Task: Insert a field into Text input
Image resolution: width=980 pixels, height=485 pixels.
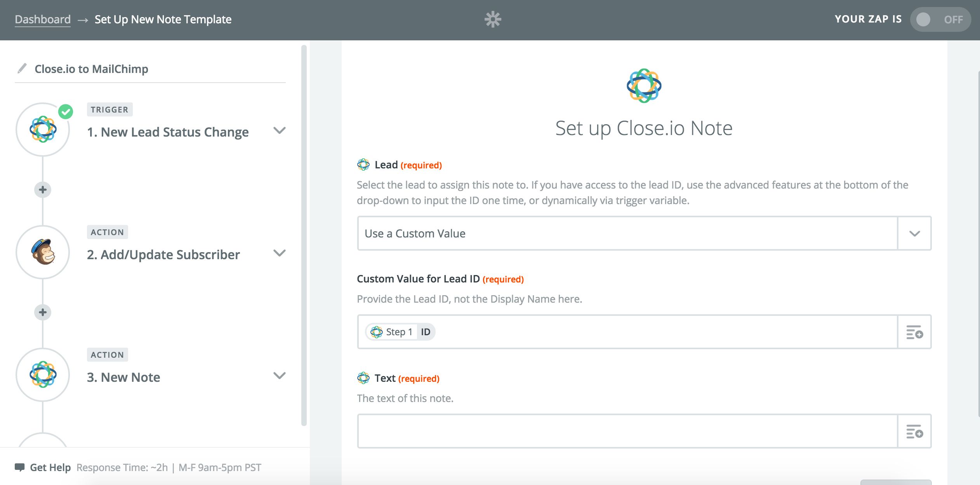Action: pyautogui.click(x=914, y=431)
